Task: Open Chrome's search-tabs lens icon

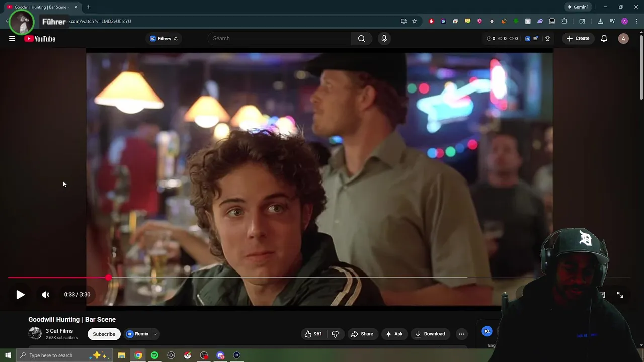Action: click(x=582, y=21)
